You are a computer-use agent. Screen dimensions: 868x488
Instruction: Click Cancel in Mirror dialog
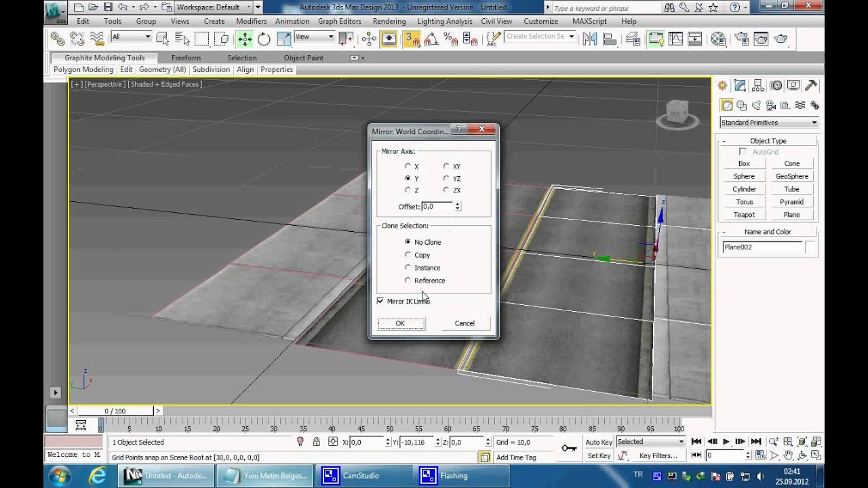(x=465, y=323)
